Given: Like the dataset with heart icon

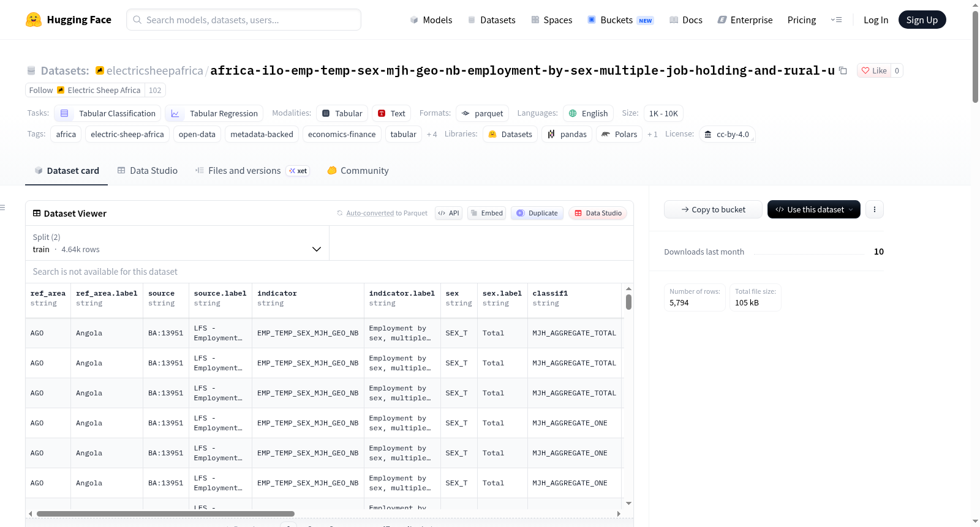Looking at the screenshot, I should pyautogui.click(x=874, y=70).
